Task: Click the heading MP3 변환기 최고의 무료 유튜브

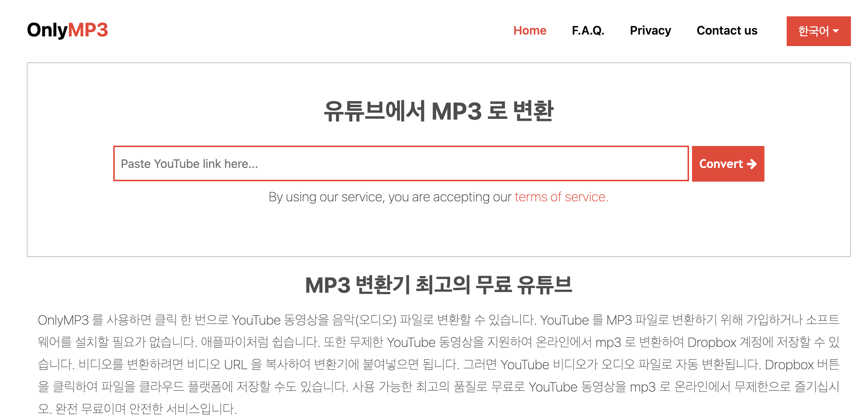Action: click(x=439, y=285)
